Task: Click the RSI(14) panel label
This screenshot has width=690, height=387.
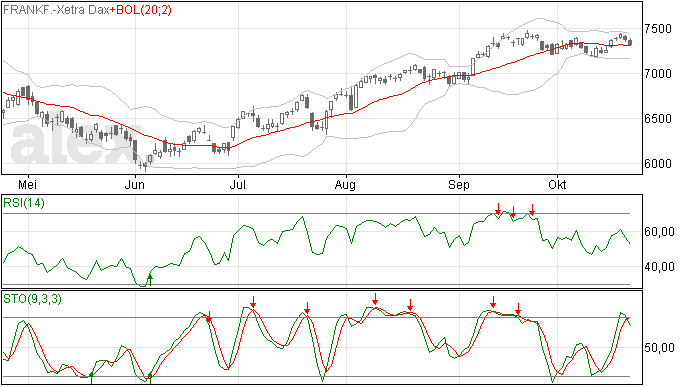Action: [x=24, y=203]
